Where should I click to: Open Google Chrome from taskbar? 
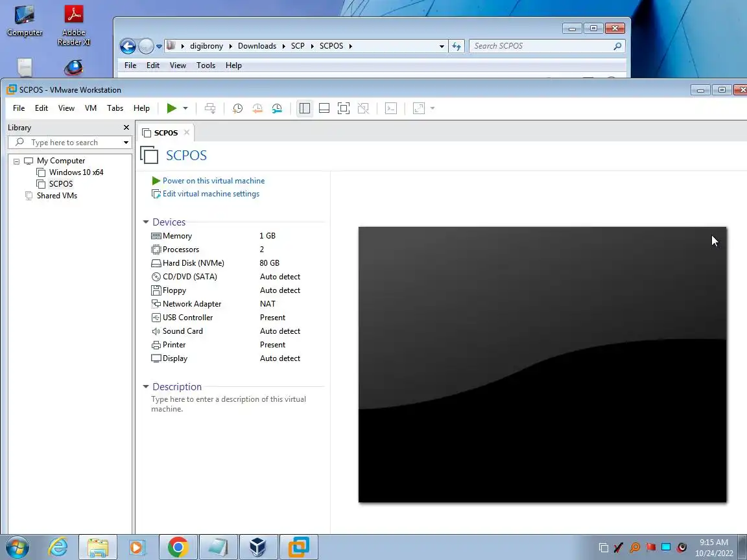click(x=178, y=547)
